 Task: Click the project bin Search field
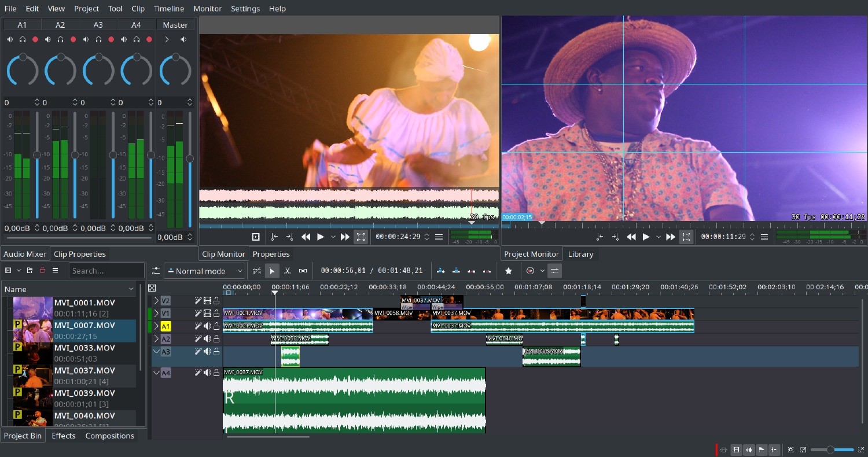106,271
